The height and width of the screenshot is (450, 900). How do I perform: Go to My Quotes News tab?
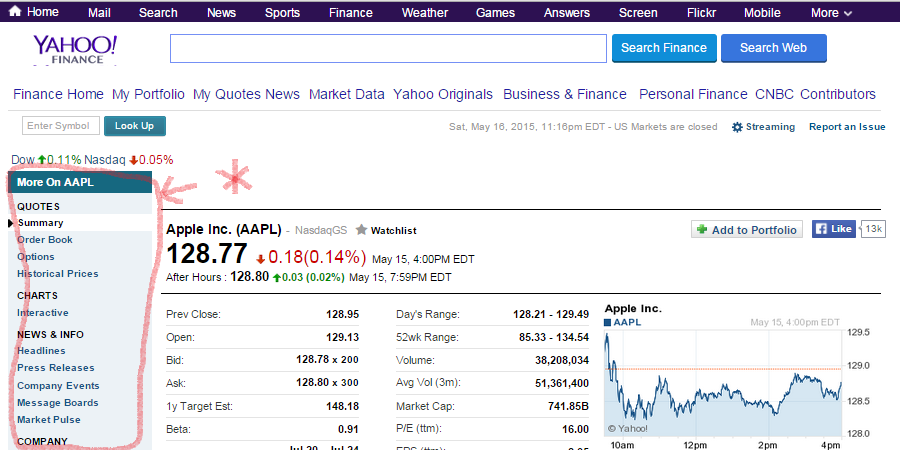246,94
